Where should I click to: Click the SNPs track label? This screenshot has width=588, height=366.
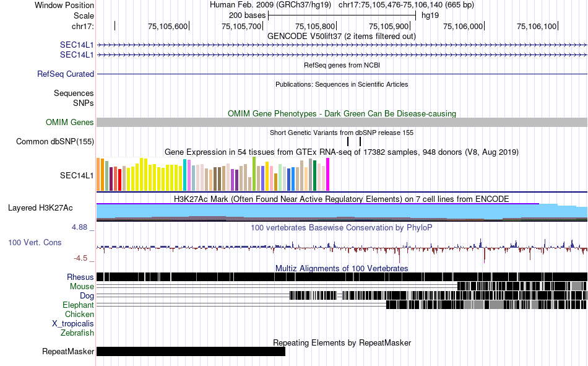pyautogui.click(x=84, y=103)
